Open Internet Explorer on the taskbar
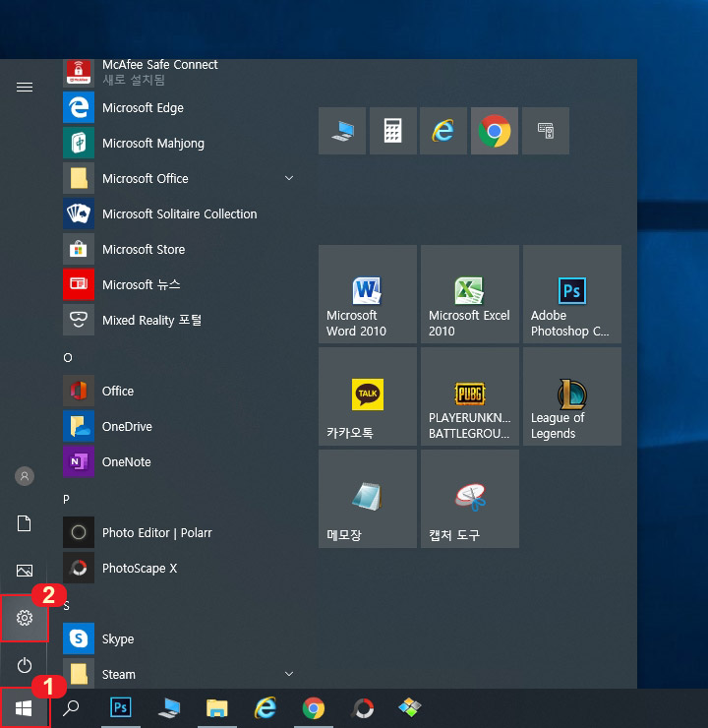The image size is (708, 728). click(x=265, y=708)
